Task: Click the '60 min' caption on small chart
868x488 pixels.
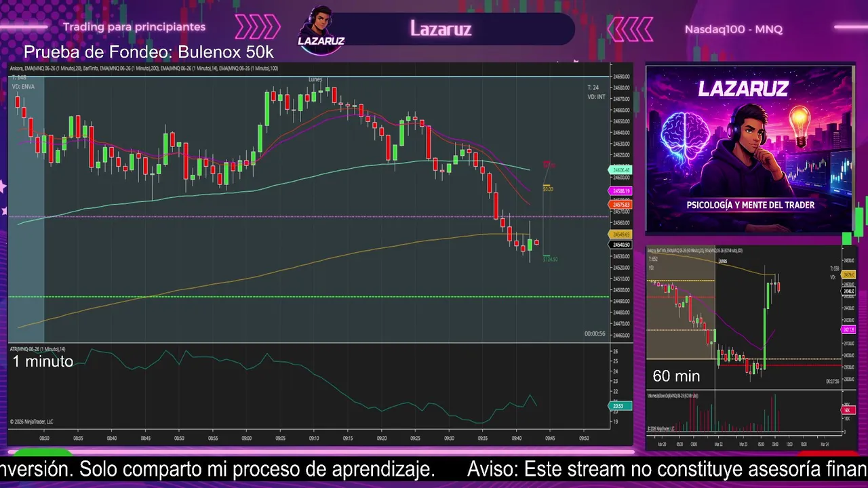Action: point(676,376)
